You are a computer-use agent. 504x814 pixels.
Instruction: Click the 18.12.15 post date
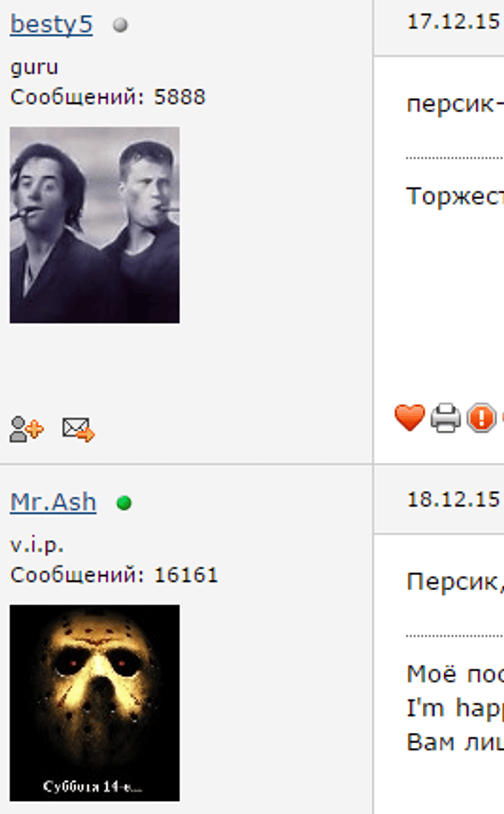pyautogui.click(x=453, y=499)
